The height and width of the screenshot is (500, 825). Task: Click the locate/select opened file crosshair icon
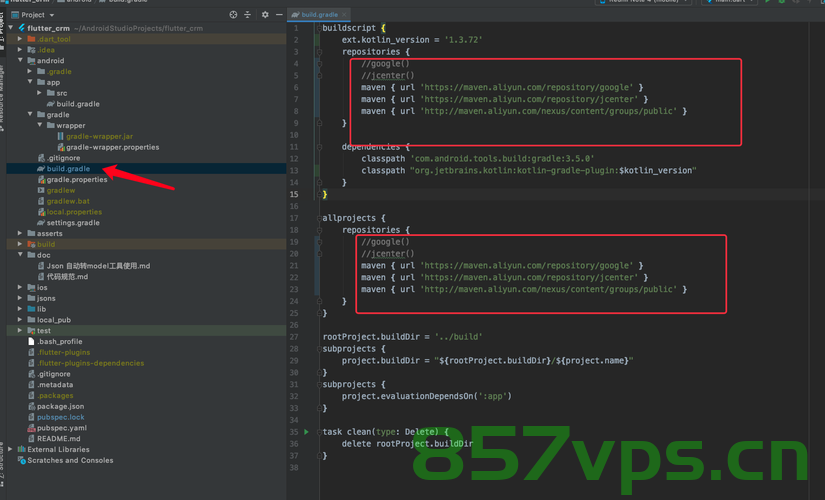pyautogui.click(x=233, y=15)
